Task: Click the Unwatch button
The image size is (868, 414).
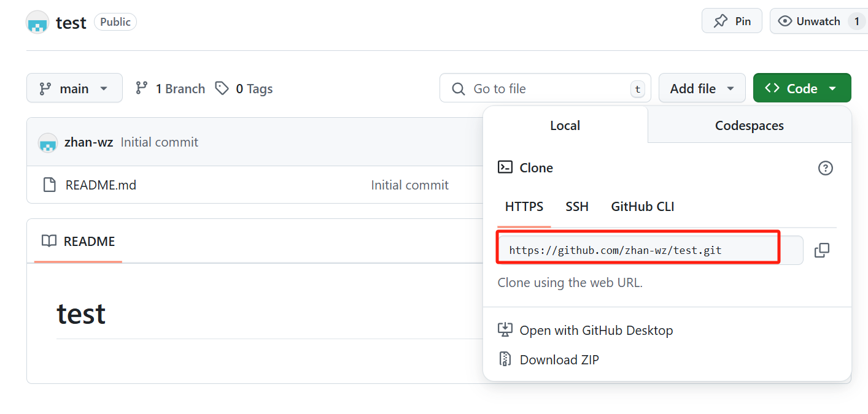Action: point(818,21)
